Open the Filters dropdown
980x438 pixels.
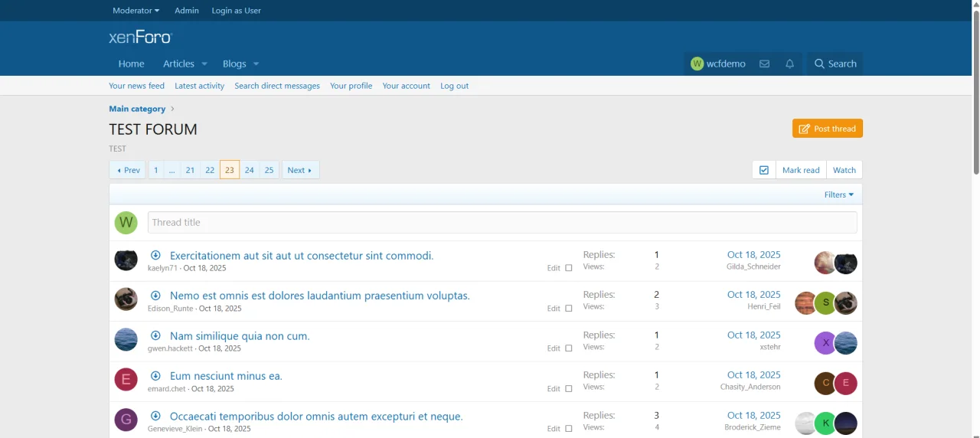point(839,194)
